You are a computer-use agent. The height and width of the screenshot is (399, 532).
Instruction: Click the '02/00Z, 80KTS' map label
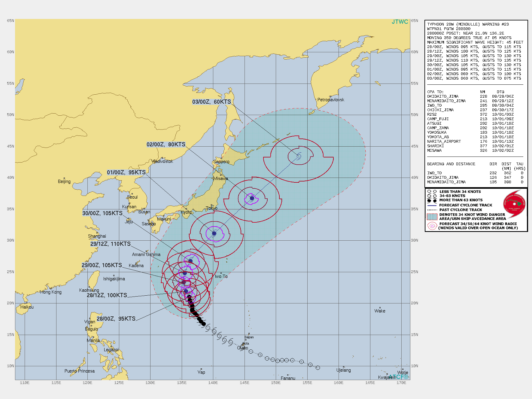pos(166,145)
